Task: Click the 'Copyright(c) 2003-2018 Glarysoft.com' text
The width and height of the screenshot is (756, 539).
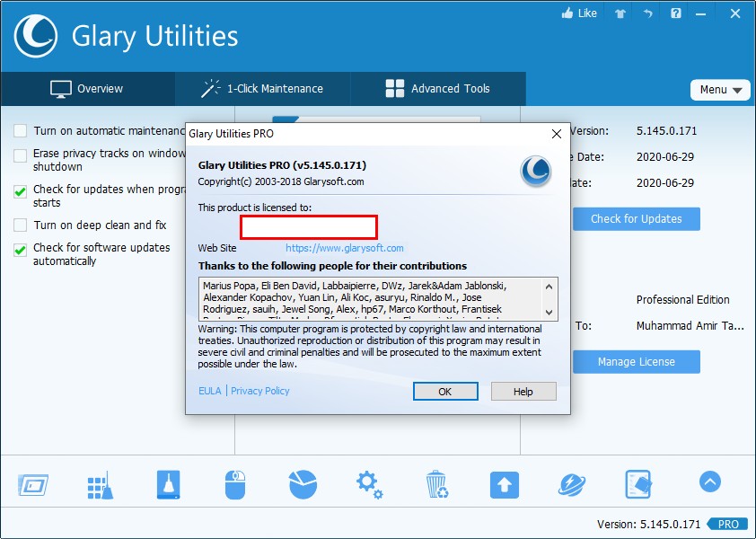Action: (281, 182)
